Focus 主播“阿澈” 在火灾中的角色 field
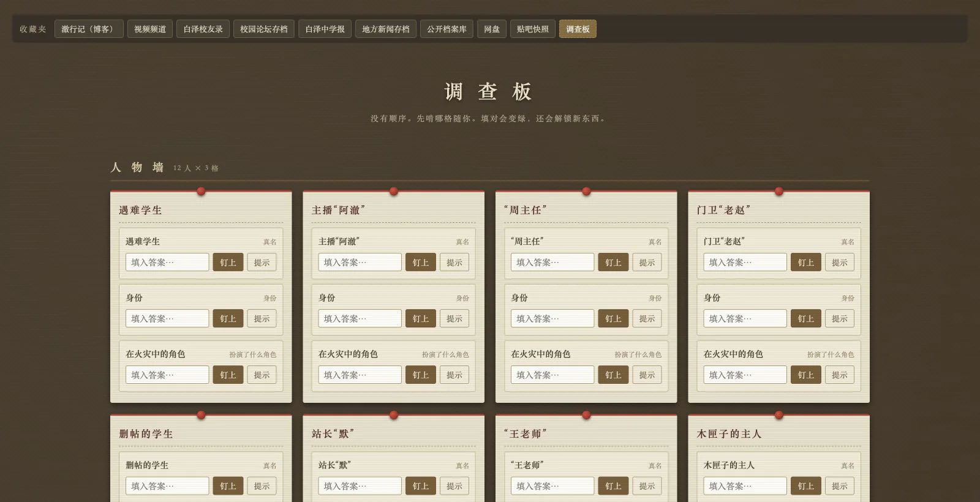The height and width of the screenshot is (502, 980). (360, 375)
